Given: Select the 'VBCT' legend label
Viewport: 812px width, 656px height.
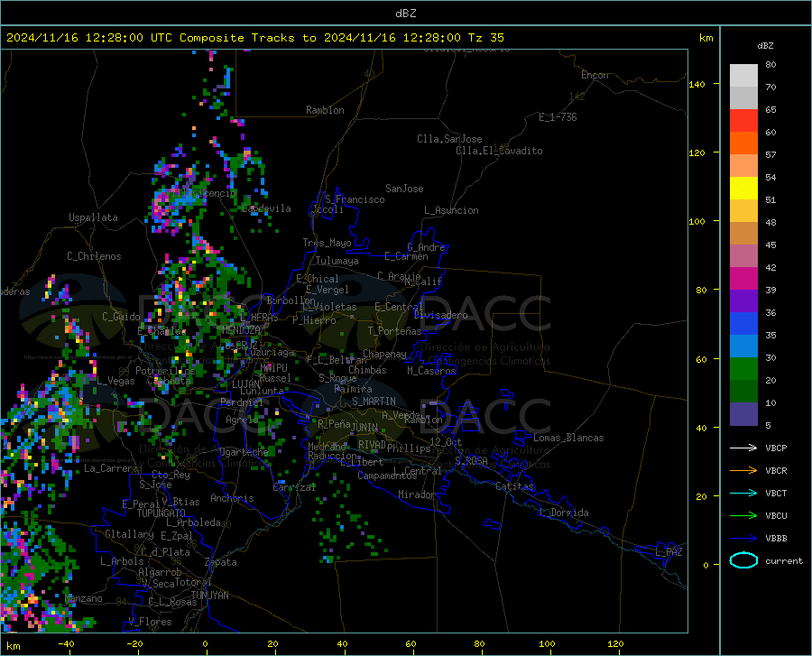Looking at the screenshot, I should (x=776, y=493).
